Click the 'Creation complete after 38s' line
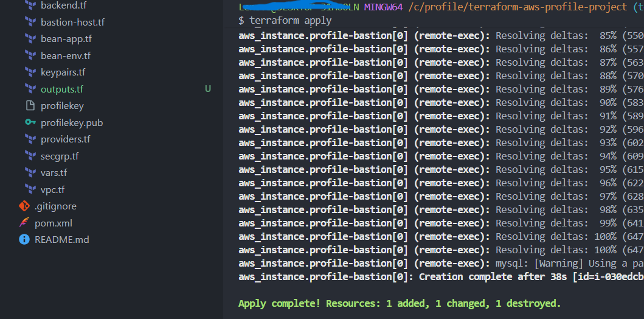Viewport: 644px width, 319px height. (441, 276)
